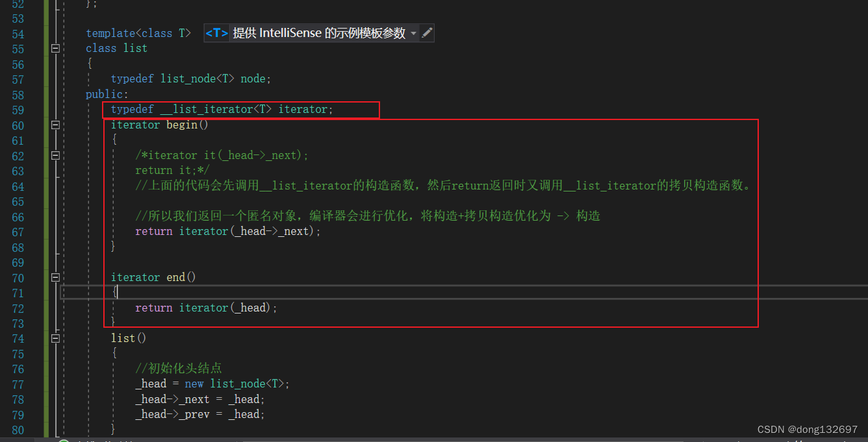Click the CSDN @dong132697 watermark text
The width and height of the screenshot is (868, 442).
tap(808, 429)
